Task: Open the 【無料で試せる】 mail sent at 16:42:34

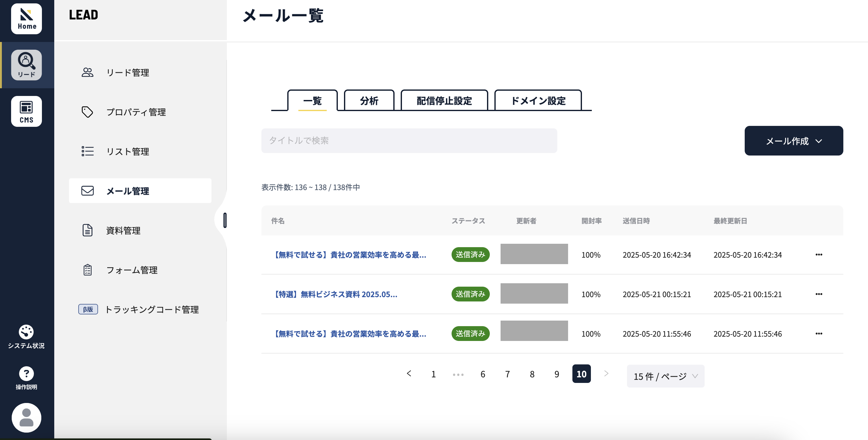Action: click(349, 255)
